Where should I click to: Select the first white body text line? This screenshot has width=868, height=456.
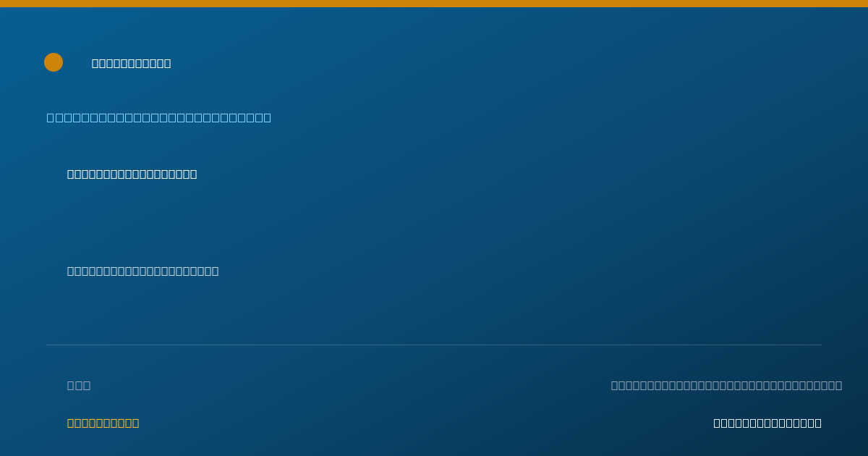(132, 174)
